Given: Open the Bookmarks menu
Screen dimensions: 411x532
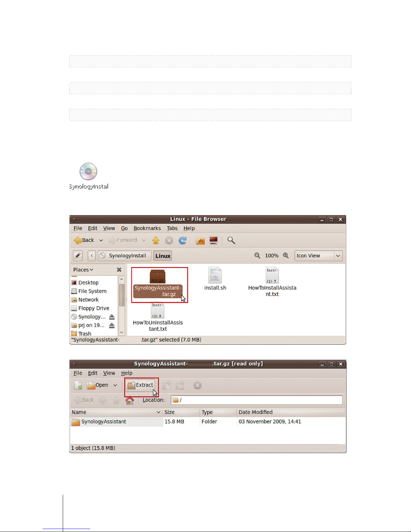Looking at the screenshot, I should click(x=147, y=228).
